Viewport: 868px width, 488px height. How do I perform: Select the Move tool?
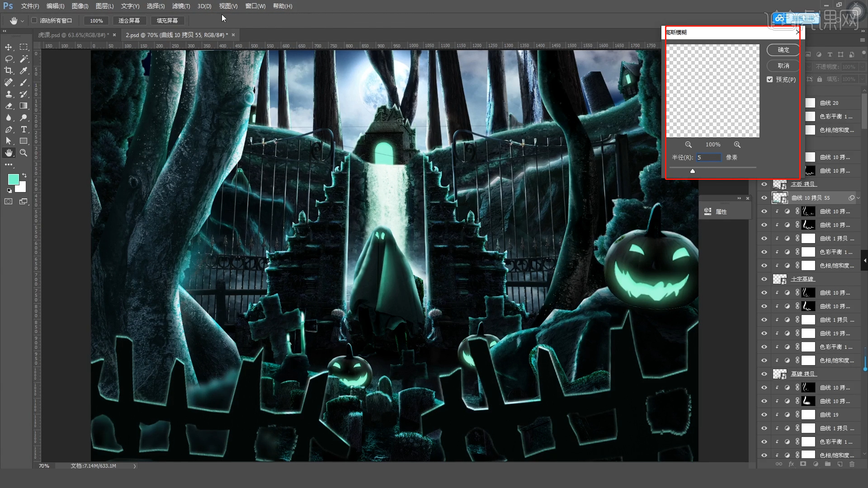point(9,47)
